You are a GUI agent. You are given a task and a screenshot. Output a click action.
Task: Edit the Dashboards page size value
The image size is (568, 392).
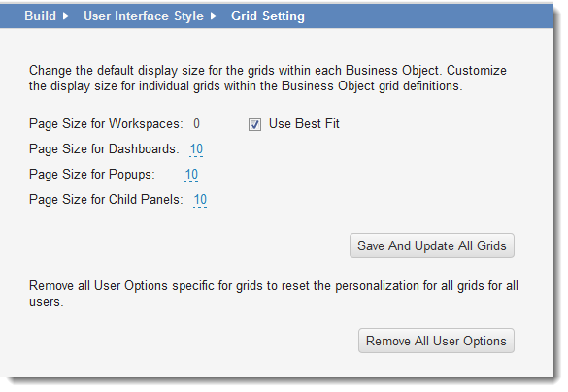click(196, 149)
